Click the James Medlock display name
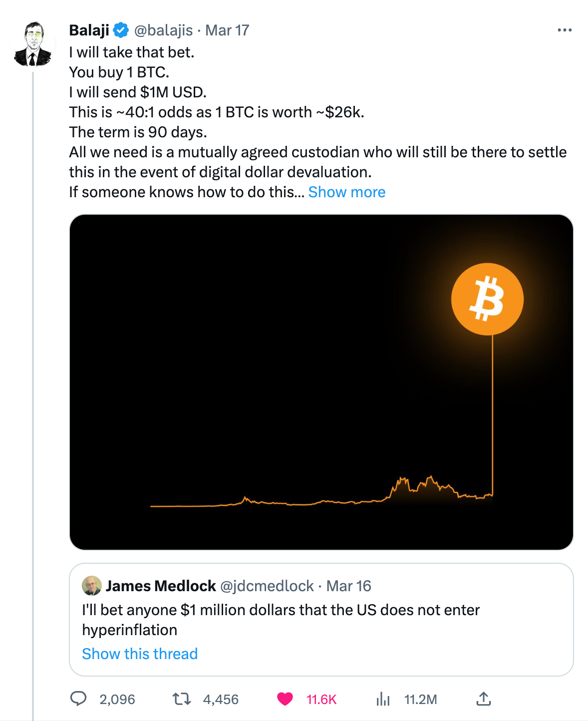 (x=161, y=586)
